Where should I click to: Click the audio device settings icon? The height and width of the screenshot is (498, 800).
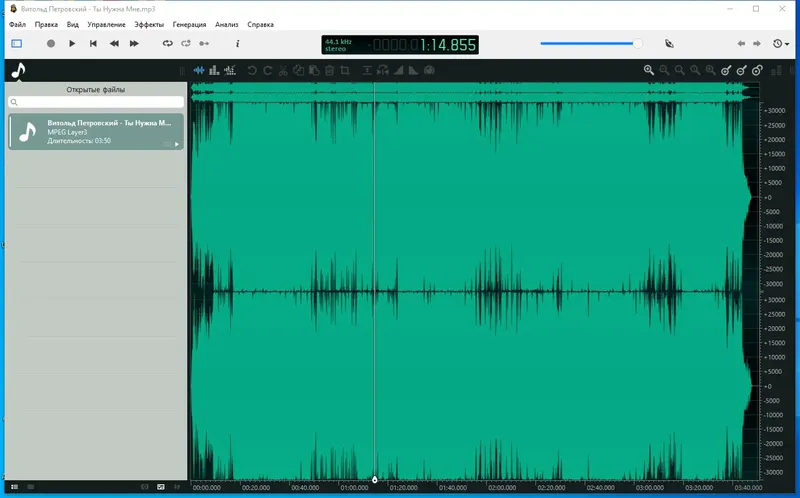pos(669,43)
